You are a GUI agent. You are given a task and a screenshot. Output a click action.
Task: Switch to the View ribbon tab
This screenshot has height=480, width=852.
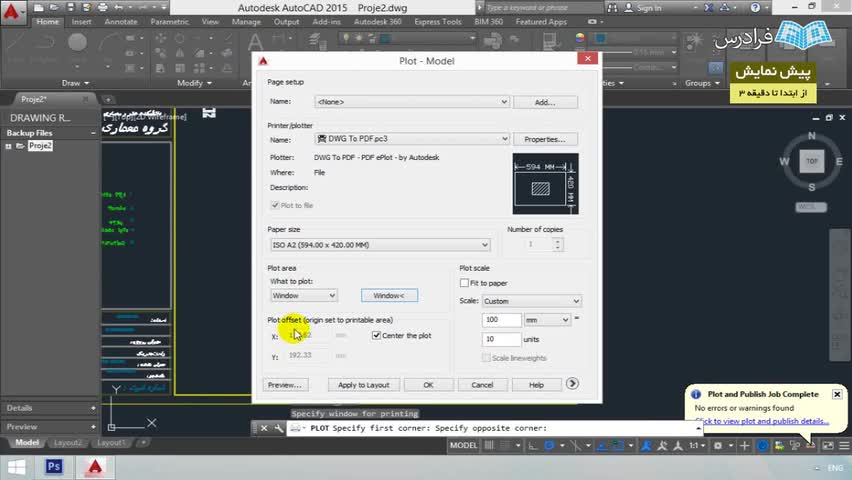point(210,22)
